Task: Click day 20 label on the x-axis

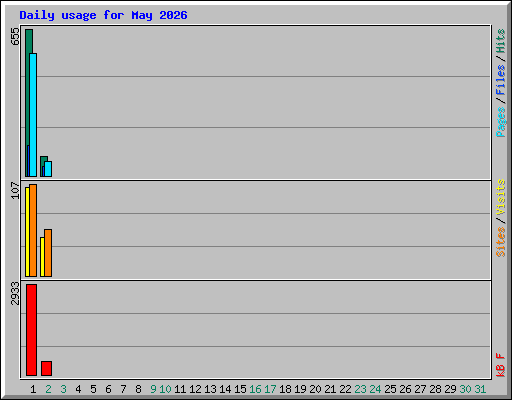Action: (x=315, y=389)
